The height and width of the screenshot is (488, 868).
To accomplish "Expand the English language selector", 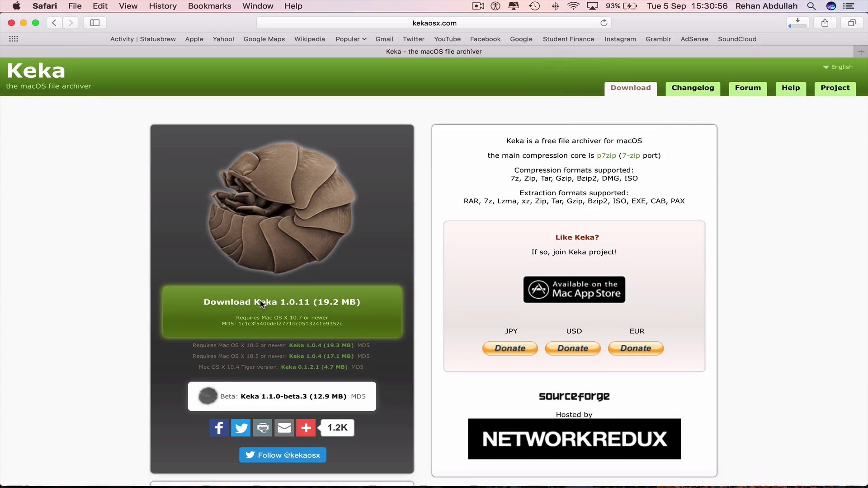I will coord(838,67).
